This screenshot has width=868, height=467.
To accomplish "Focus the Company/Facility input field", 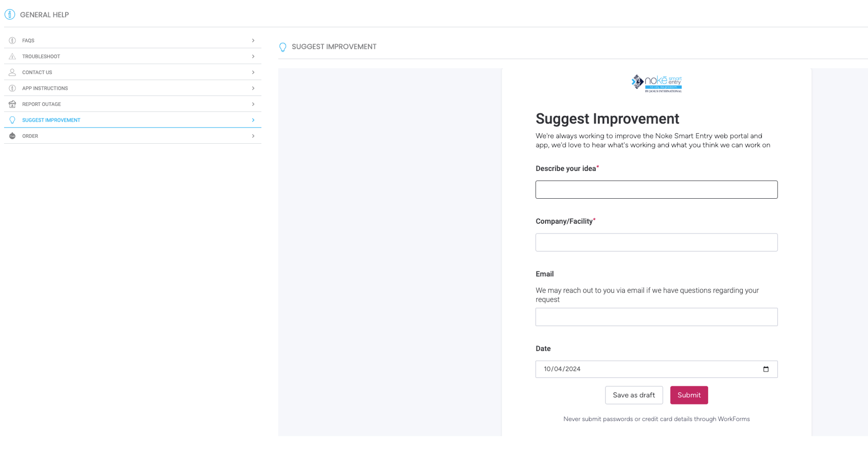I will (657, 242).
